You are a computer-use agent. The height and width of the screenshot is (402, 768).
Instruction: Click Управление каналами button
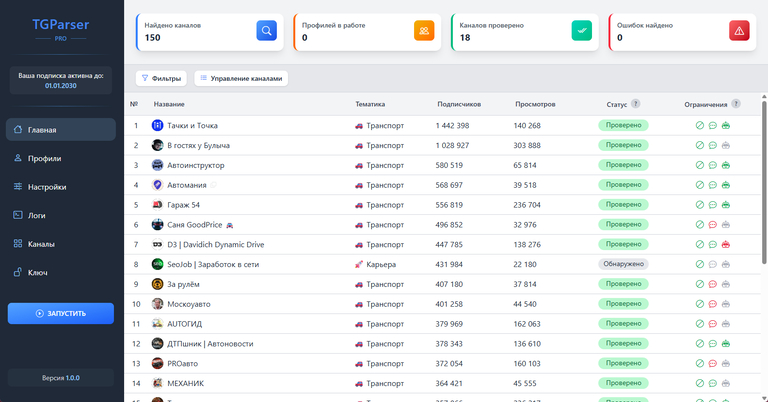tap(241, 78)
